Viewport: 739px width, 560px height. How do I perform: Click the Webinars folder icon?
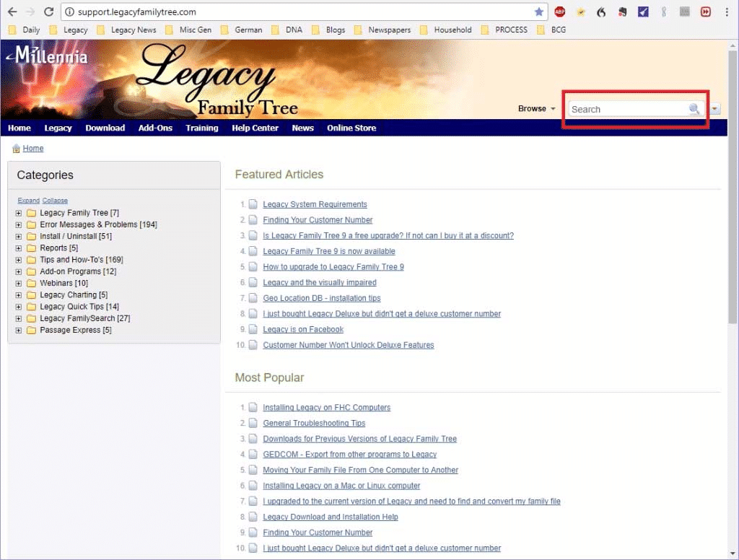pyautogui.click(x=32, y=284)
